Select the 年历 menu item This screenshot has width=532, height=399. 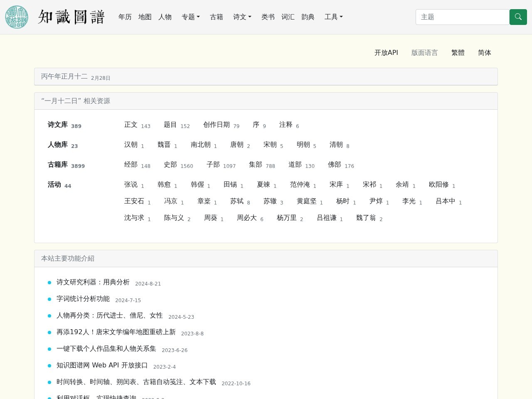tap(125, 17)
